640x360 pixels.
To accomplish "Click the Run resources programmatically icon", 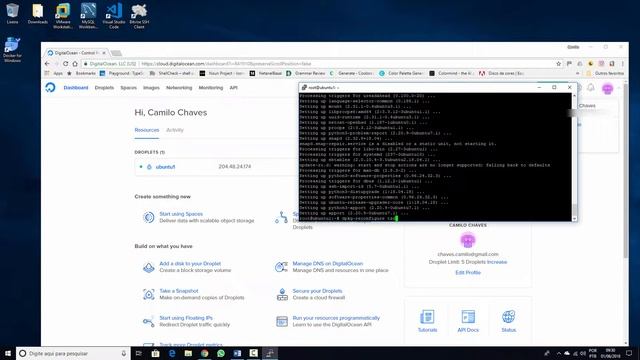I will click(x=282, y=321).
